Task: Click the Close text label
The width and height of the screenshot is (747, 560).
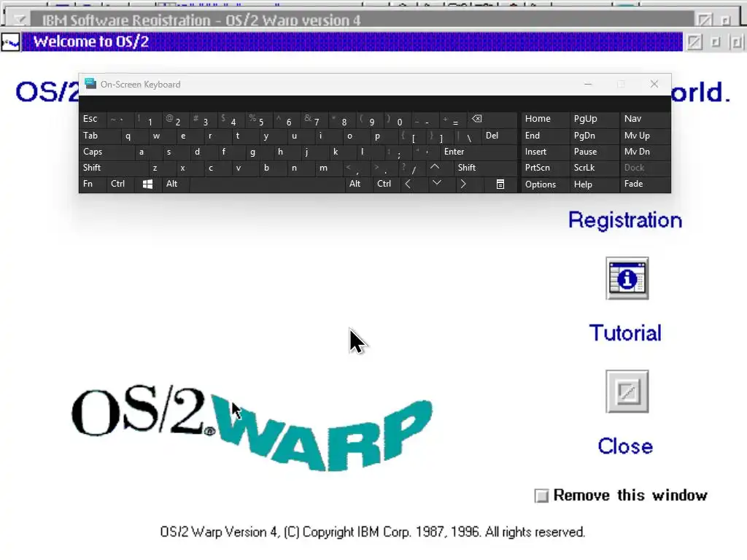Action: (625, 446)
